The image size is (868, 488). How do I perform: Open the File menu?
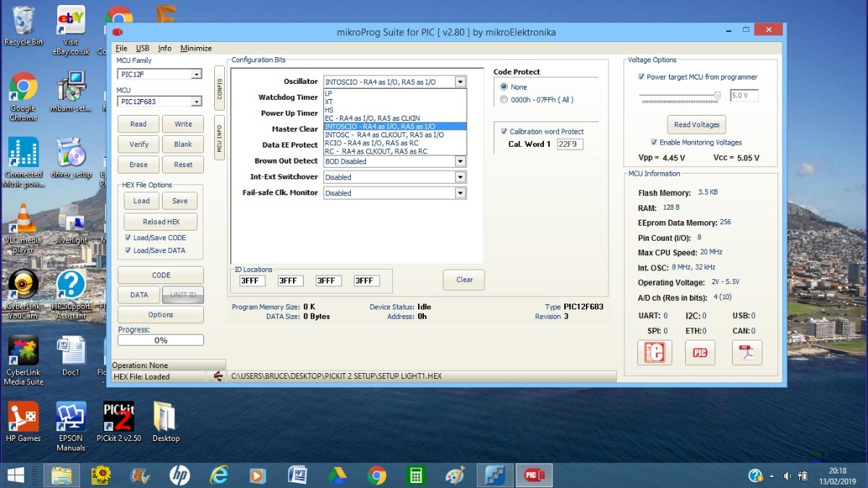pos(122,48)
